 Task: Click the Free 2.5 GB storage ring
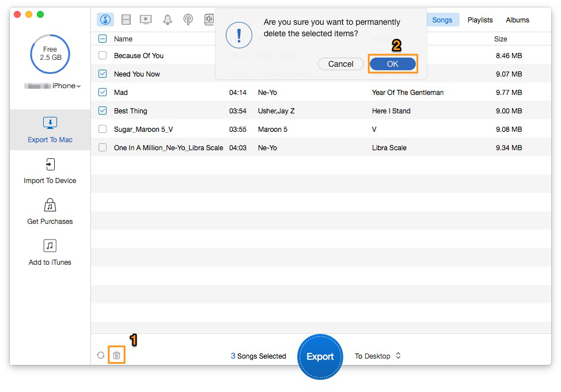click(x=50, y=54)
